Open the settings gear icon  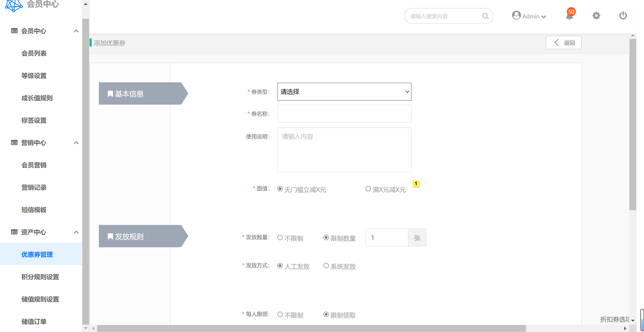[596, 16]
